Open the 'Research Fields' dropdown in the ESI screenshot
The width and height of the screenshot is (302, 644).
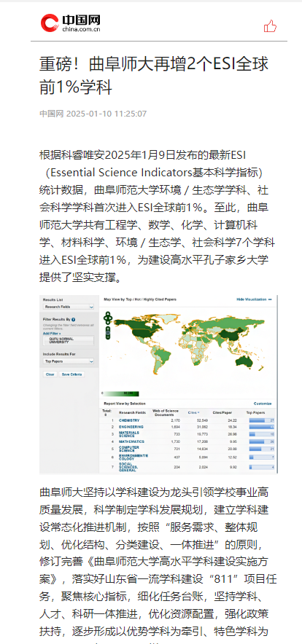69,307
